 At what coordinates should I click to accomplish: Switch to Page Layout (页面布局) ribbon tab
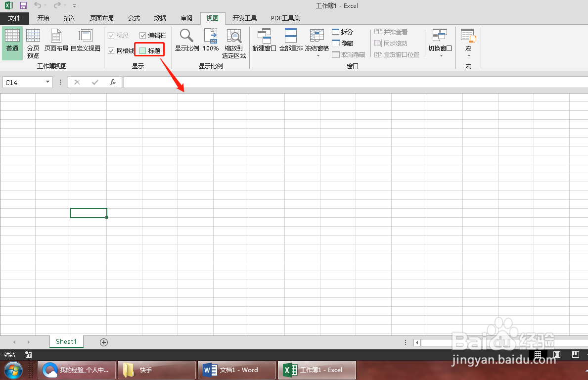point(101,18)
